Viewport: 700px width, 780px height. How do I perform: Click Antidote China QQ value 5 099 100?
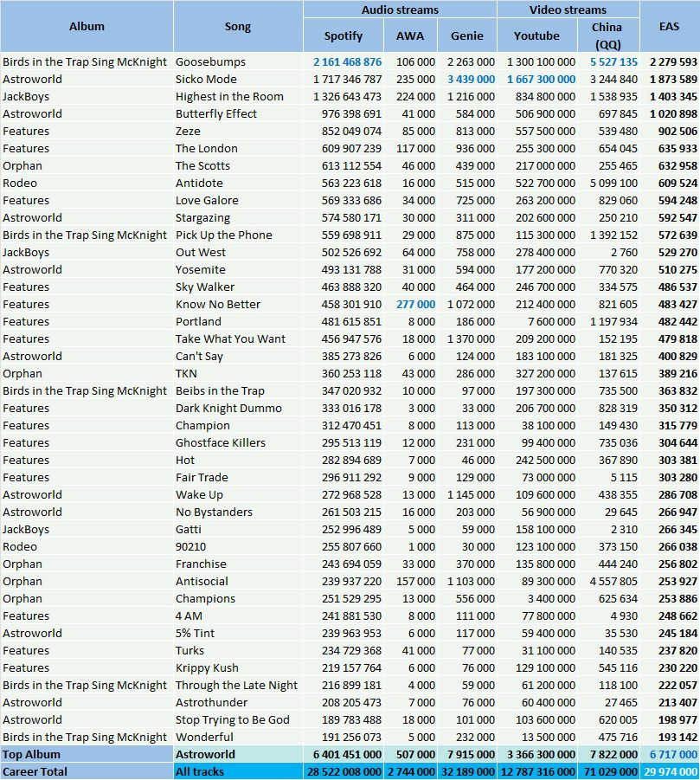click(613, 183)
